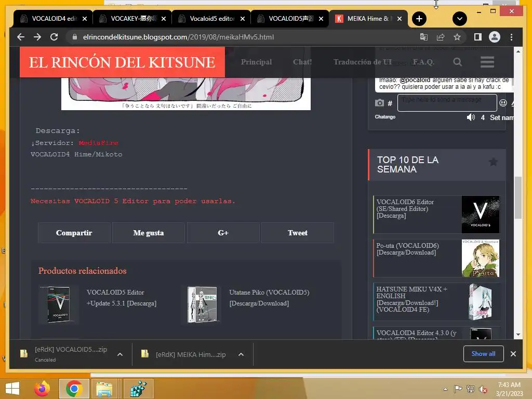Open Po-uta (VOCALOID6) download link
Viewport: 532px width, 399px height.
pyautogui.click(x=407, y=249)
